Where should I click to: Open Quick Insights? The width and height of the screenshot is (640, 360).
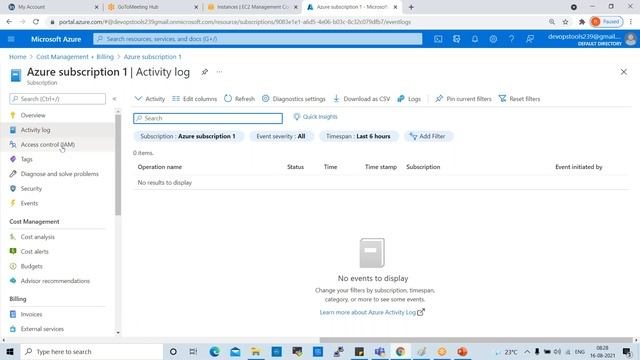(316, 117)
